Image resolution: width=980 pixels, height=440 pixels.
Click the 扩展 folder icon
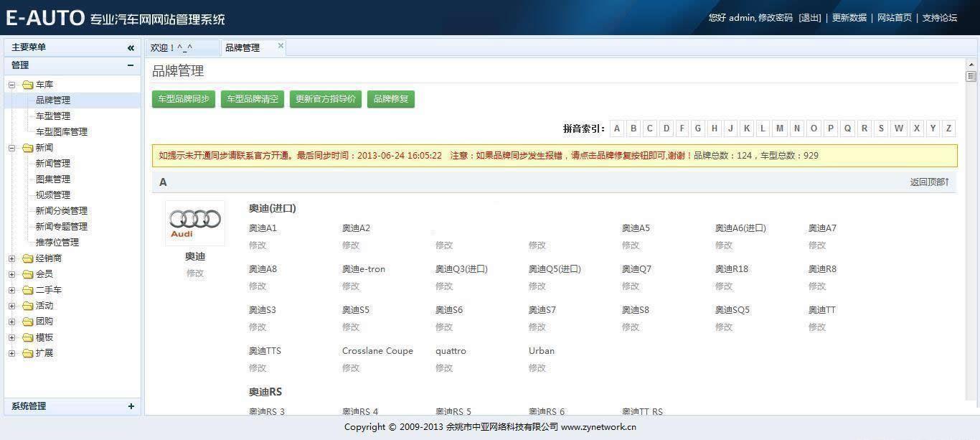point(27,353)
